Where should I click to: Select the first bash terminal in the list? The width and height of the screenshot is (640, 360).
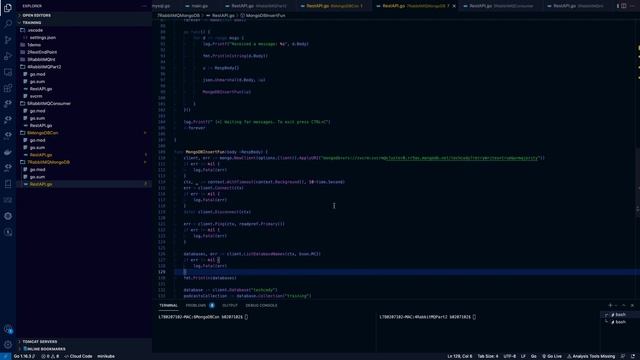pos(620,315)
